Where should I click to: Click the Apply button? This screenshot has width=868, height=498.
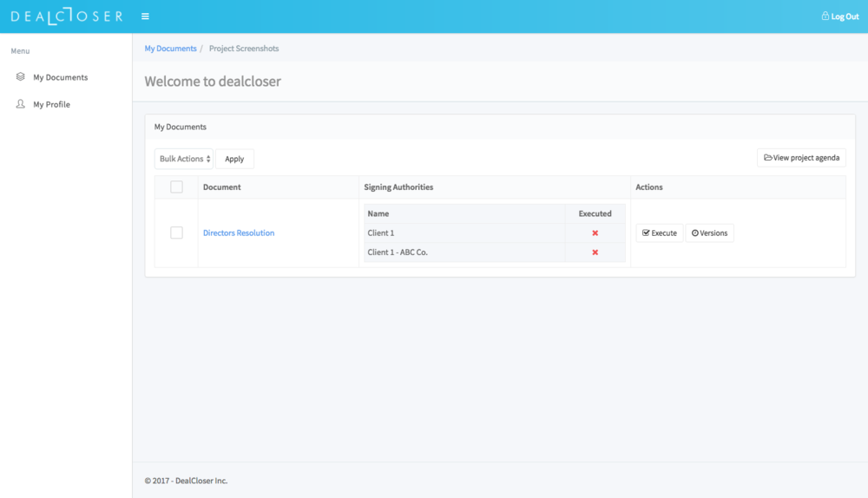[x=234, y=159]
